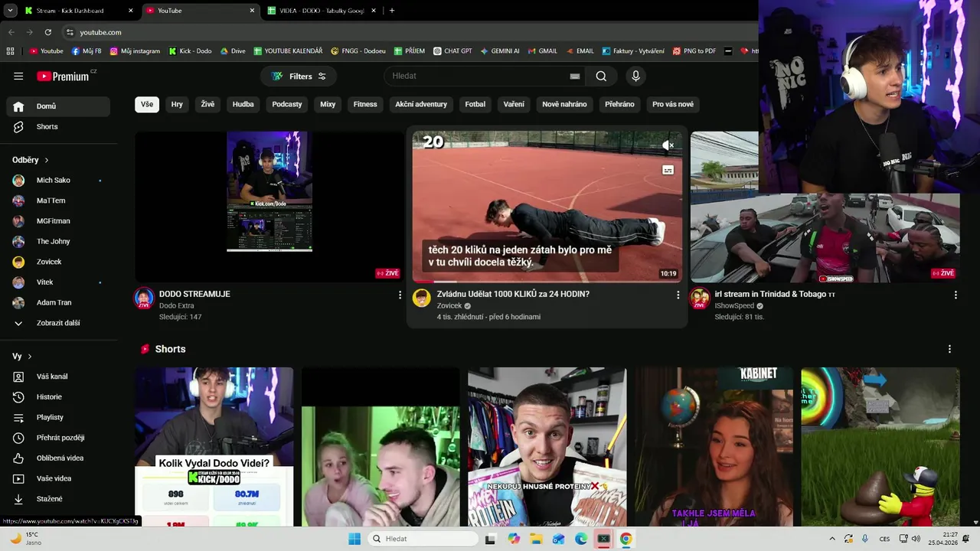Screen dimensions: 980x551
Task: Reload the page with refresh icon
Action: [x=48, y=32]
